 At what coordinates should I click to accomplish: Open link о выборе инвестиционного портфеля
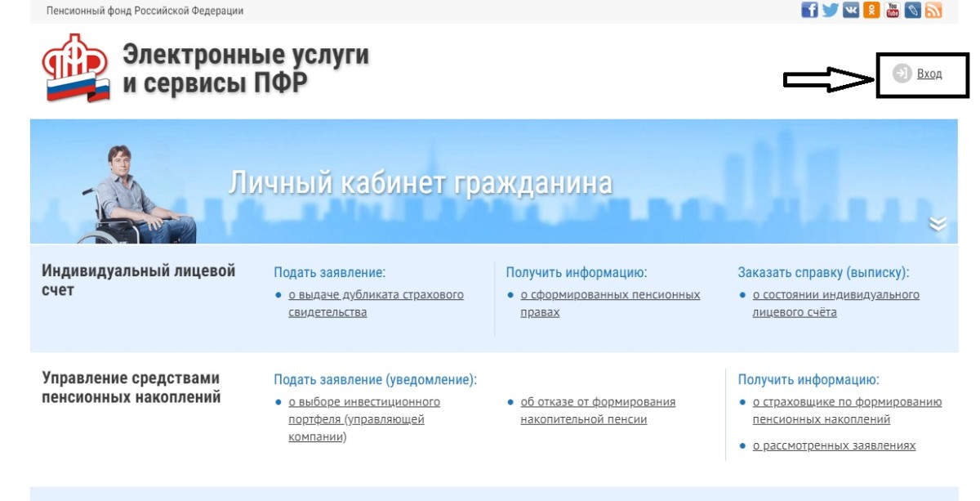pyautogui.click(x=364, y=419)
